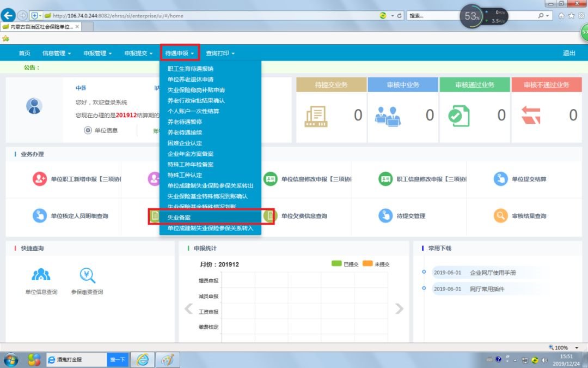
Task: Click the green 已提交 legend swatch
Action: click(336, 264)
